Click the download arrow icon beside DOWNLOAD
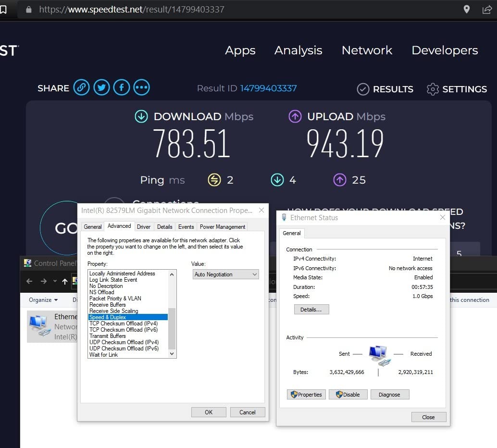 [x=141, y=116]
